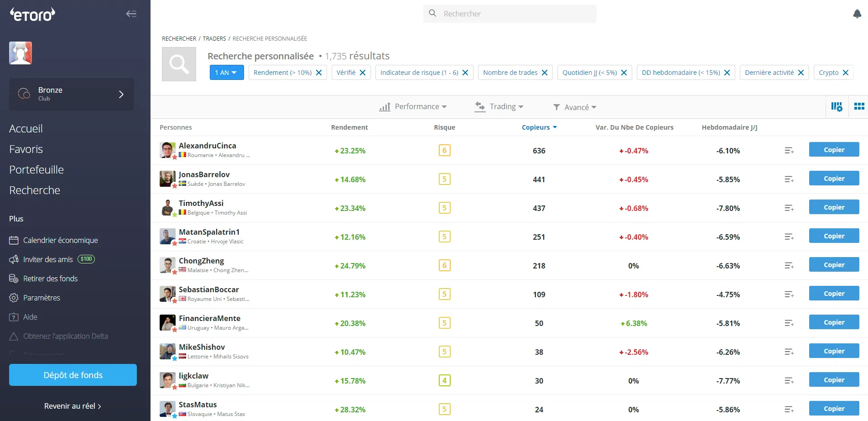Remove the Dernière activité filter
868x421 pixels.
(x=801, y=73)
